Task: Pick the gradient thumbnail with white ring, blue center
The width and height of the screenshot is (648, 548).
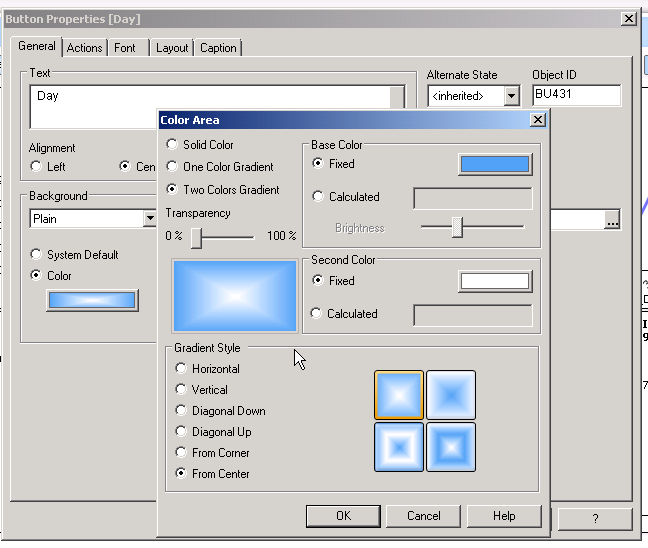Action: [399, 447]
